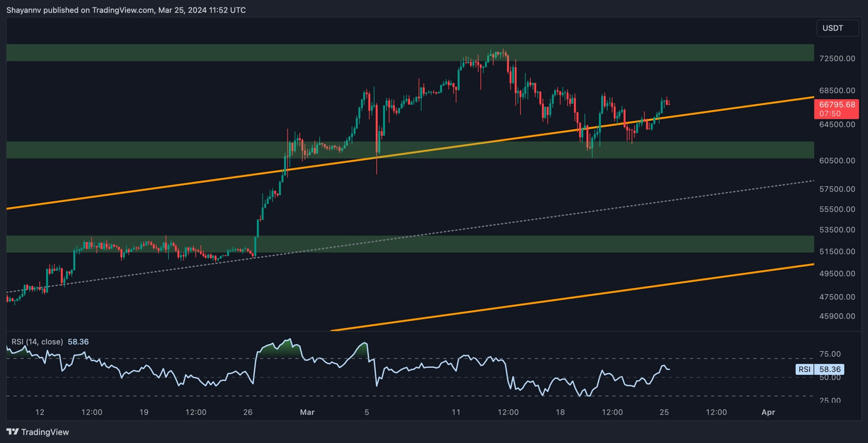
Task: Click the 18 date label on time axis
Action: pos(560,412)
